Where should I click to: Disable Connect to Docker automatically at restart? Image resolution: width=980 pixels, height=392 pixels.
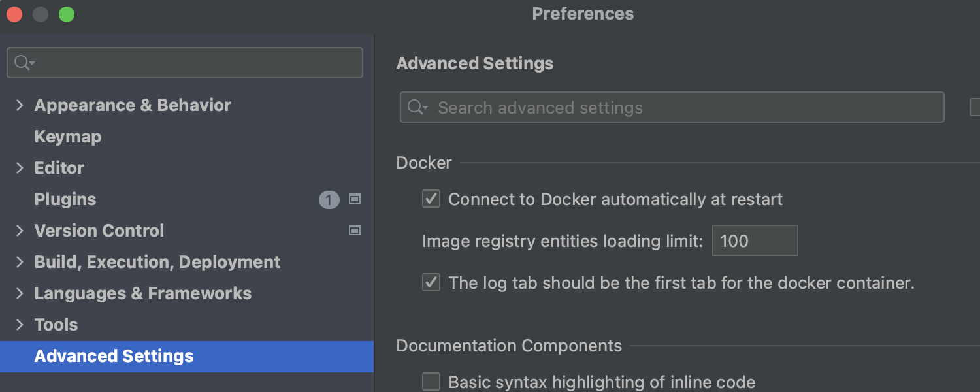coord(431,199)
